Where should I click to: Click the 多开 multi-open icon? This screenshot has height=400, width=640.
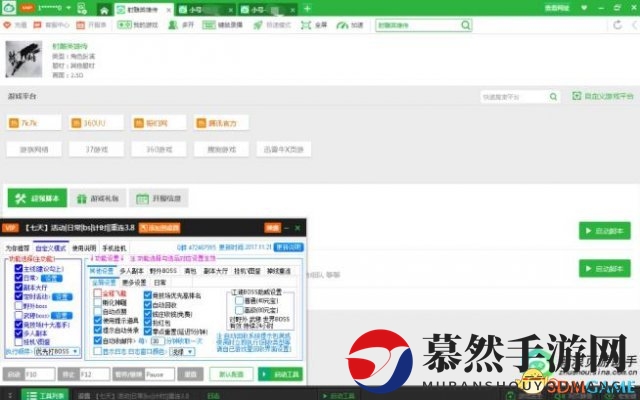tap(173, 25)
